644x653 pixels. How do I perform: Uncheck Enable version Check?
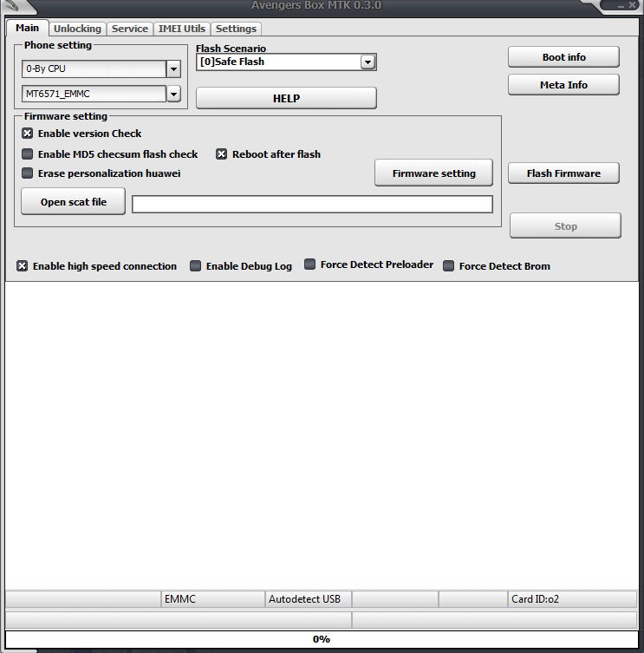tap(28, 134)
